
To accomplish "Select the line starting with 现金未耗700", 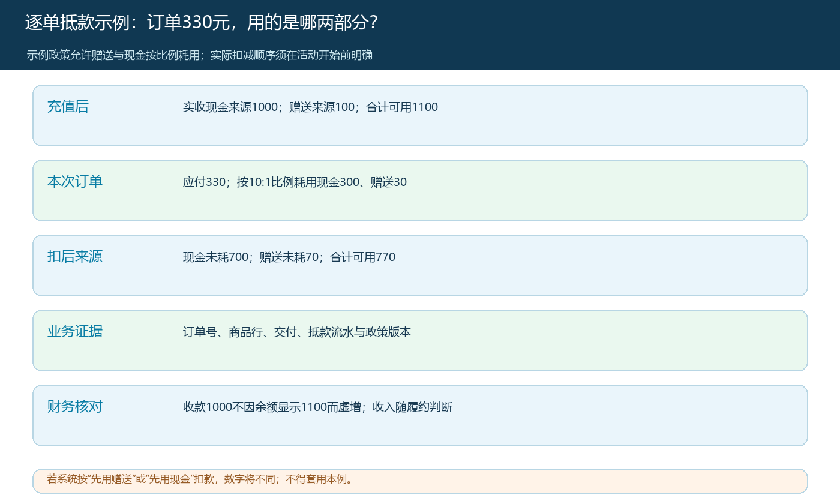I will [x=289, y=257].
